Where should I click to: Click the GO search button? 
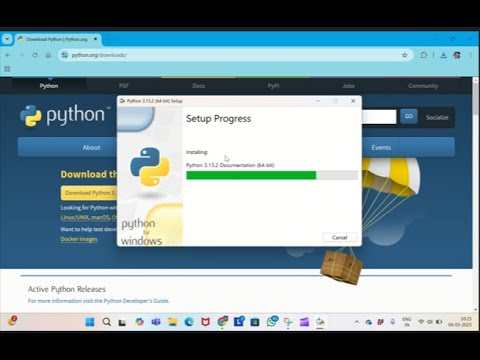[x=409, y=116]
